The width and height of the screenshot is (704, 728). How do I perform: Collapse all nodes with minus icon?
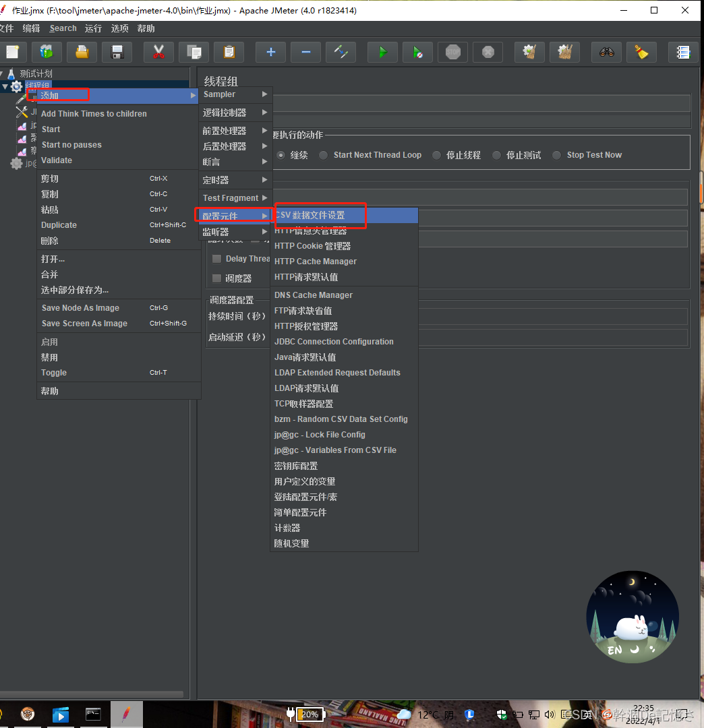coord(306,52)
